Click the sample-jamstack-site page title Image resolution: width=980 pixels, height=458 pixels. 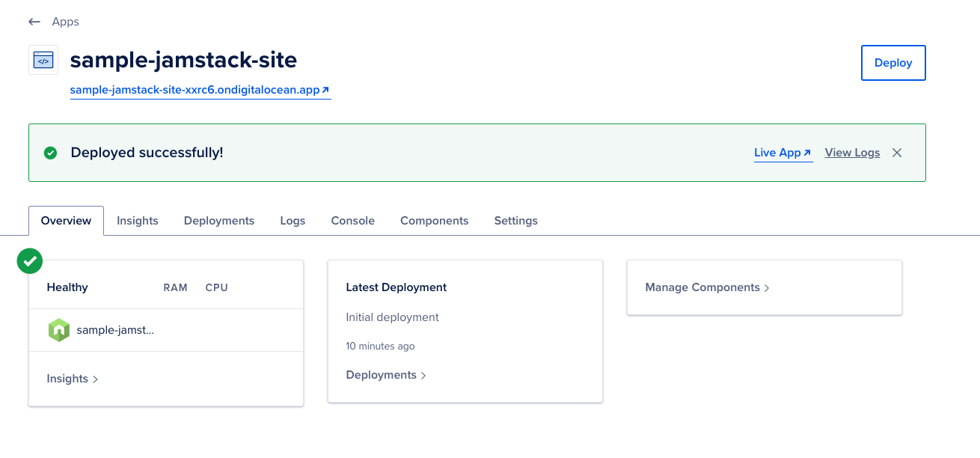pyautogui.click(x=183, y=60)
